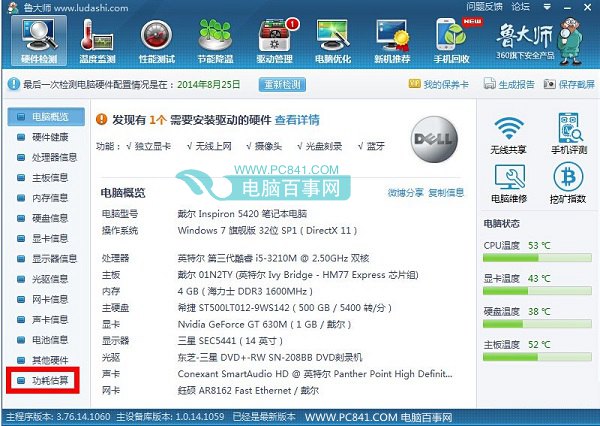This screenshot has height=426, width=600.
Task: Open the 性能测试 performance test icon
Action: click(x=157, y=41)
